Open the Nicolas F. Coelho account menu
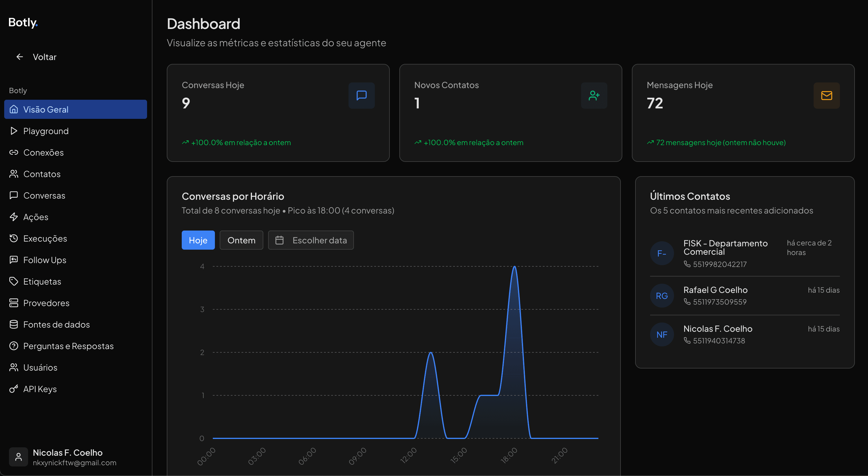 pos(67,457)
